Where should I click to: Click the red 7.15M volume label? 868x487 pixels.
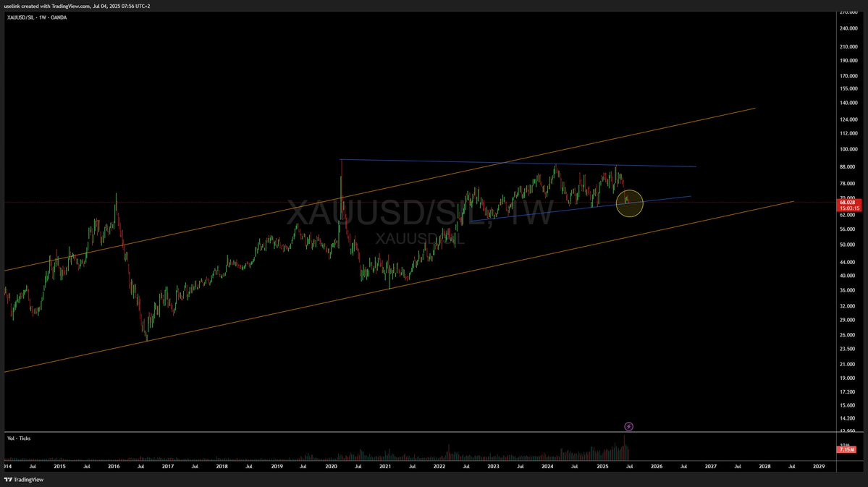click(x=847, y=450)
